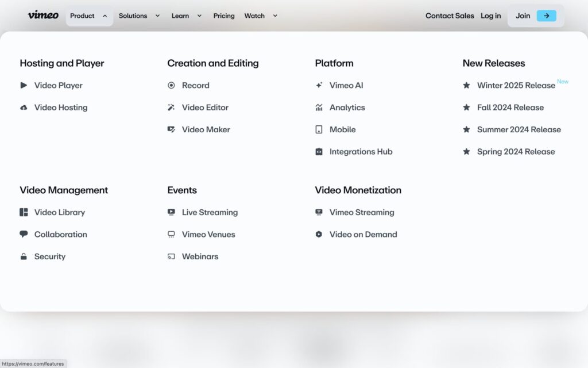Click the padlock icon beside Security
The height and width of the screenshot is (368, 588).
pyautogui.click(x=24, y=256)
